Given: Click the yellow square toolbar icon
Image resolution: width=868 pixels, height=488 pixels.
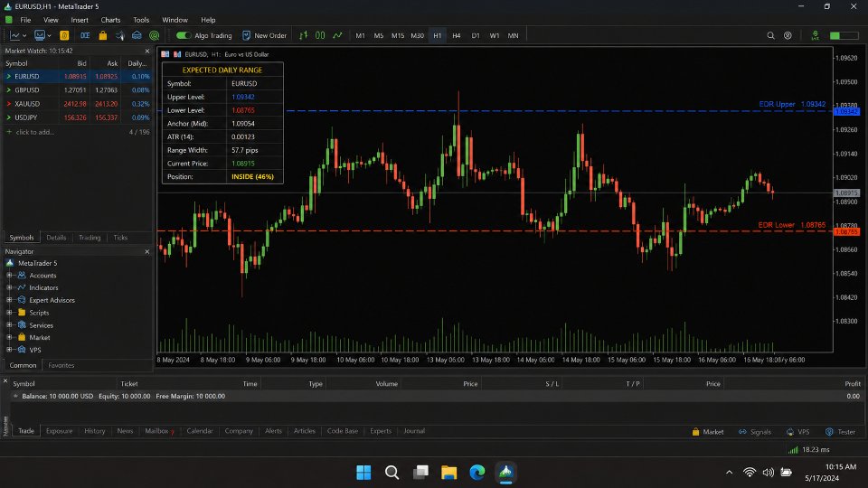Looking at the screenshot, I should [64, 35].
